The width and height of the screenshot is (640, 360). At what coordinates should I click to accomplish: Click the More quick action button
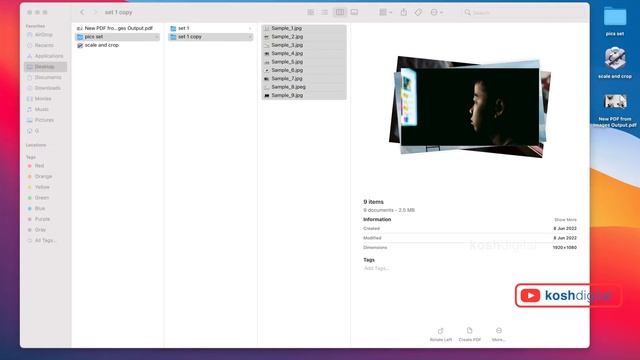(498, 334)
